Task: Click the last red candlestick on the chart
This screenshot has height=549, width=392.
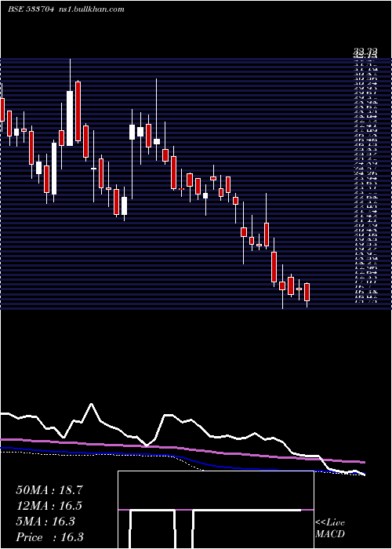Action: [x=307, y=292]
